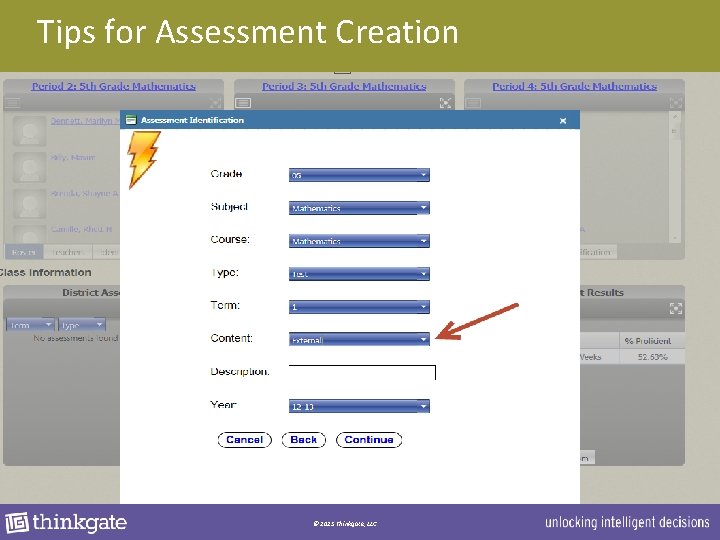Open the background Type filter dropdown in District Assessments

coord(82,325)
